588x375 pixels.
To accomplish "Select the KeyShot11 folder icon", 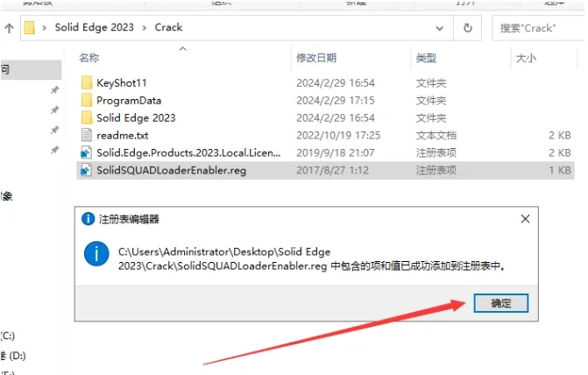I will click(x=86, y=82).
